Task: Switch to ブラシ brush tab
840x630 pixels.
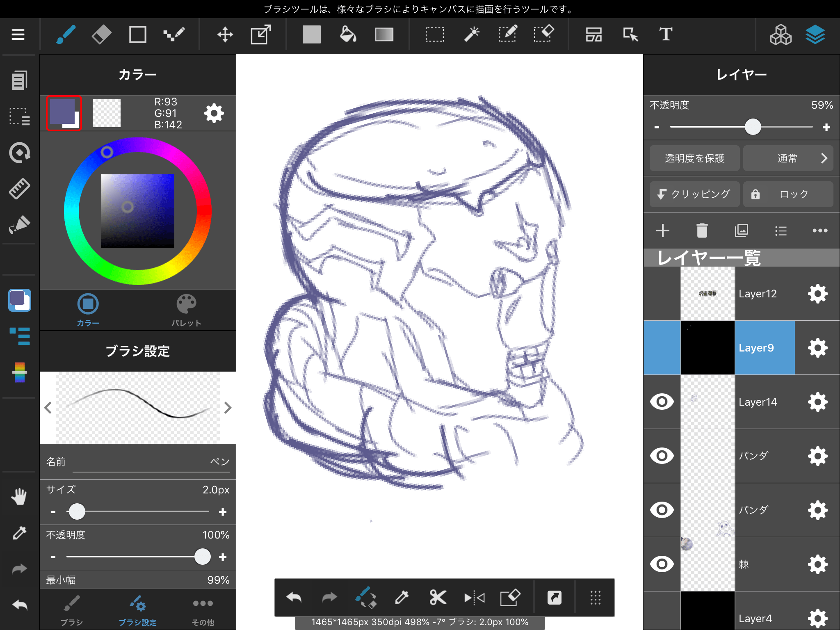Action: click(x=72, y=610)
